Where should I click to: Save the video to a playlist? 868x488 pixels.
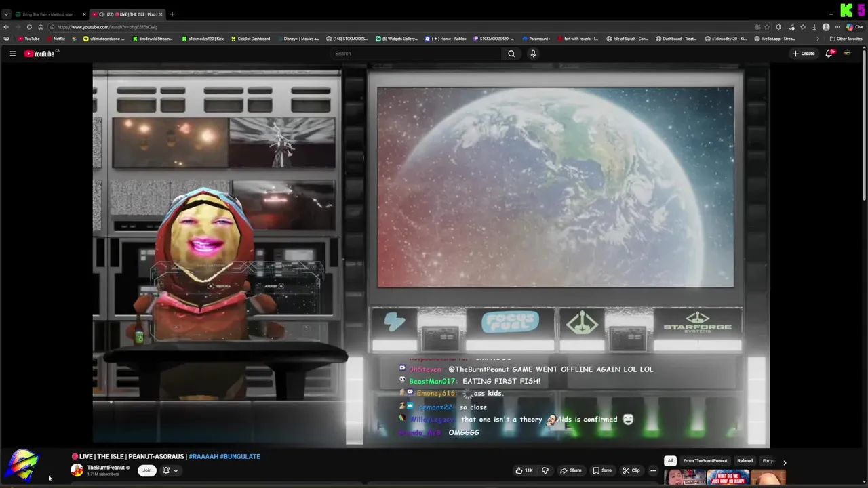(x=602, y=470)
